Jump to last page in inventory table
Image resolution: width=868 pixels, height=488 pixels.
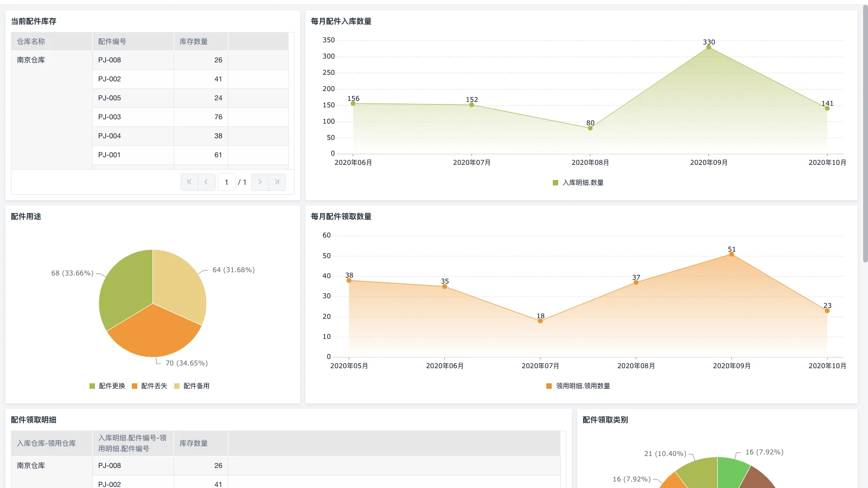coord(277,182)
